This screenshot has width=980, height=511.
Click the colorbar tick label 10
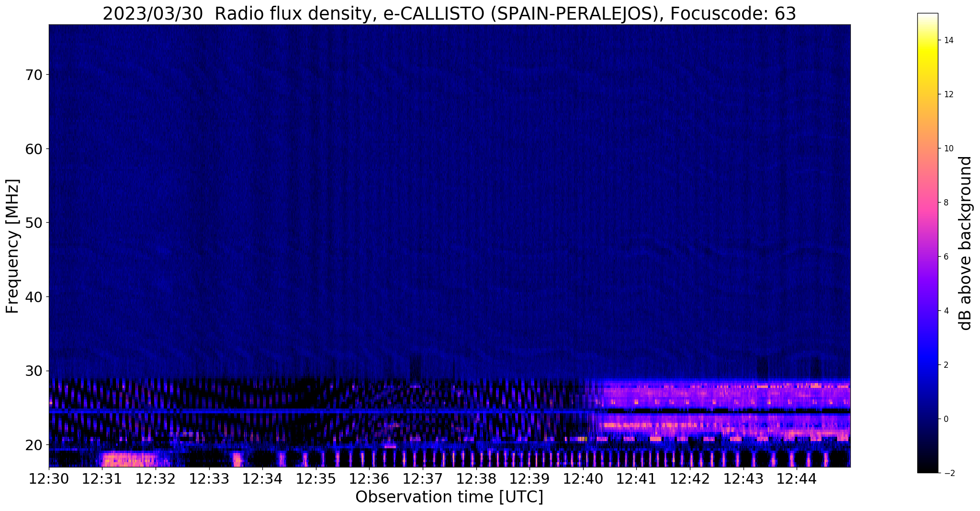click(x=948, y=148)
